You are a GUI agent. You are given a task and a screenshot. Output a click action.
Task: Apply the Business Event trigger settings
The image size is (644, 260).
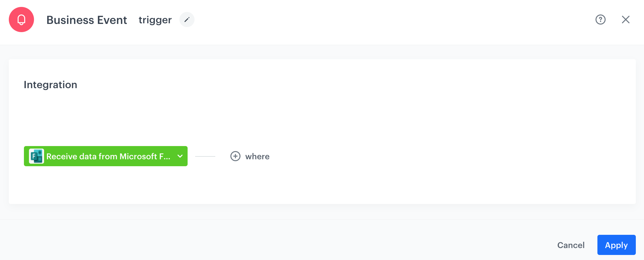point(616,245)
